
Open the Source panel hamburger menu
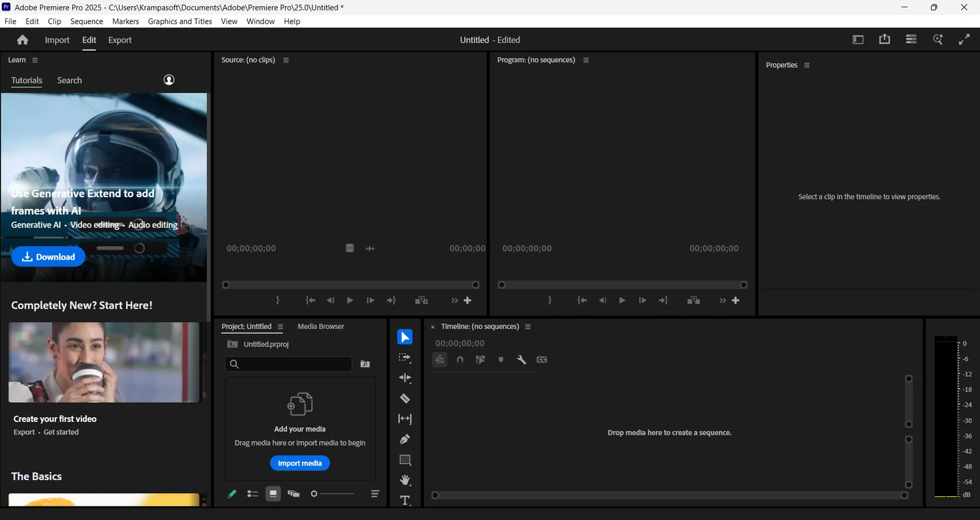tap(286, 60)
